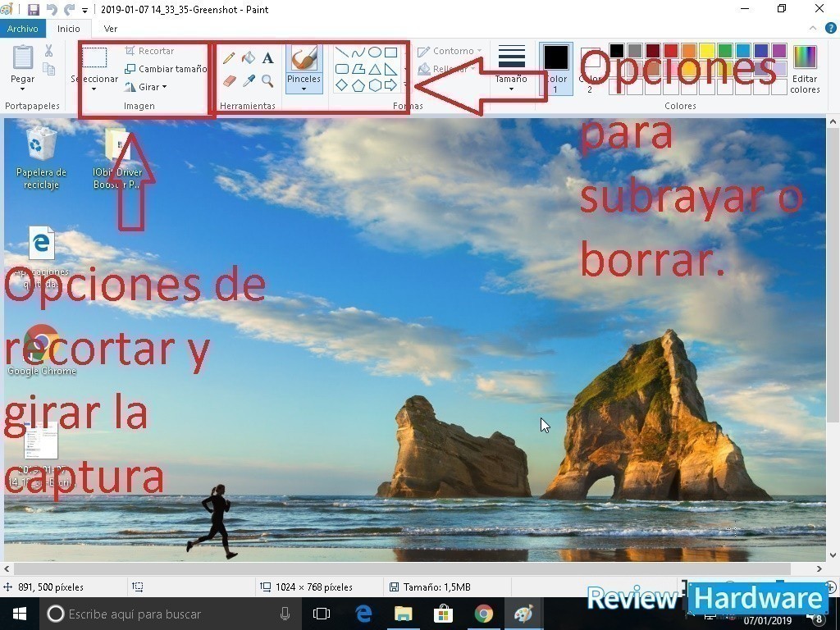Click the Pegar clipboard icon

(22, 57)
